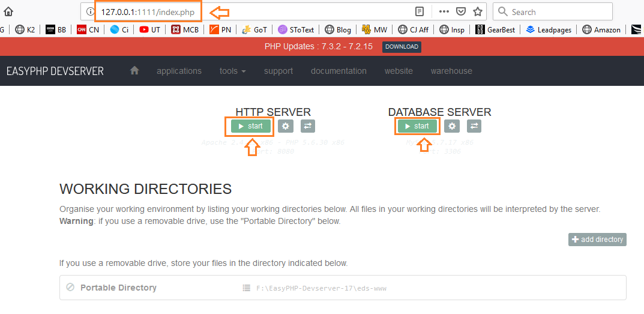The height and width of the screenshot is (314, 644).
Task: Focus the browser Search box
Action: click(552, 12)
